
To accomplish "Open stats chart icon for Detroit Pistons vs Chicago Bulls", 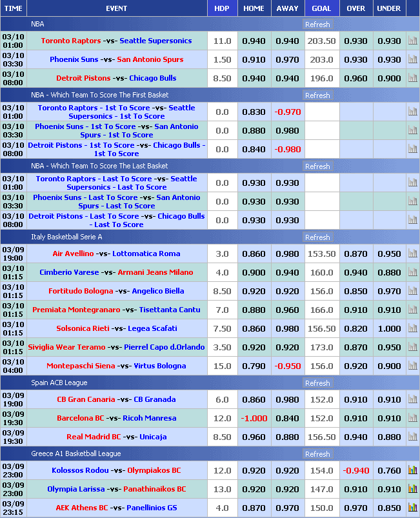I will 412,78.
